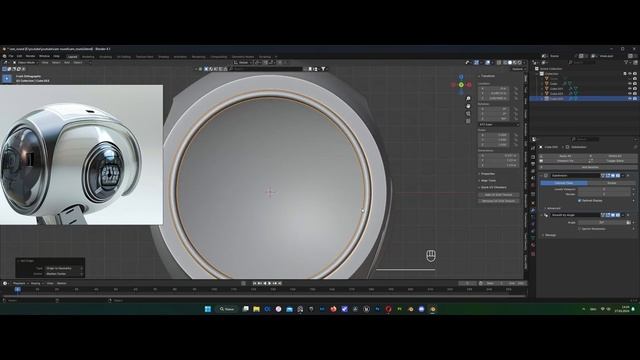Click the Add Modifier button
Image resolution: width=640 pixels, height=360 pixels.
(589, 167)
